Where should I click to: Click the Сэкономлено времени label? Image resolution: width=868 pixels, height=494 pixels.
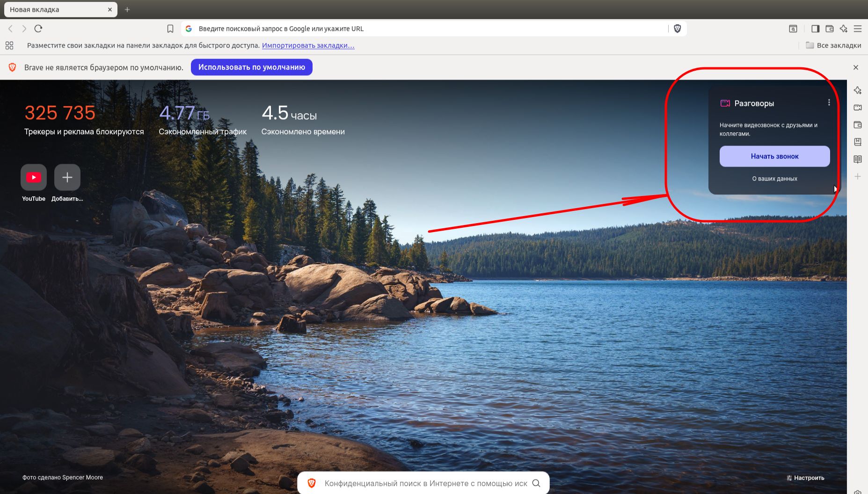point(303,132)
